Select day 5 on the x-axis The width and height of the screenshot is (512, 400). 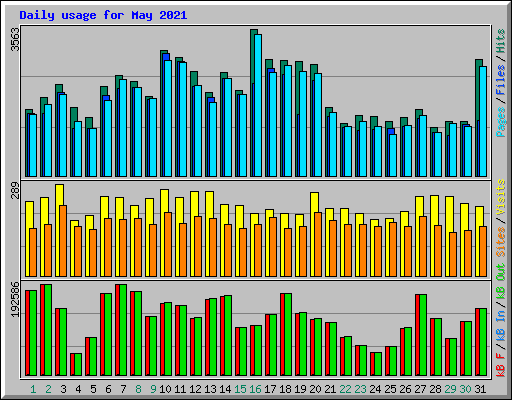point(93,389)
